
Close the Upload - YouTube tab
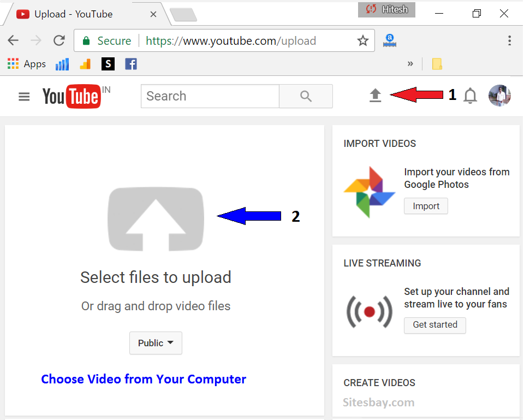153,14
